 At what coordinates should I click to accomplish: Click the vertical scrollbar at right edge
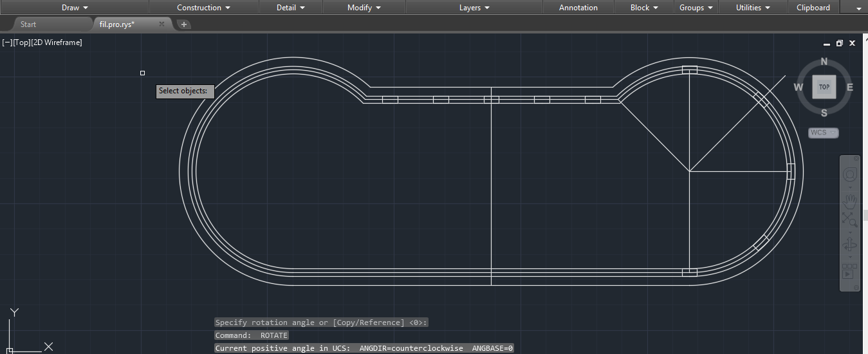pos(865,215)
